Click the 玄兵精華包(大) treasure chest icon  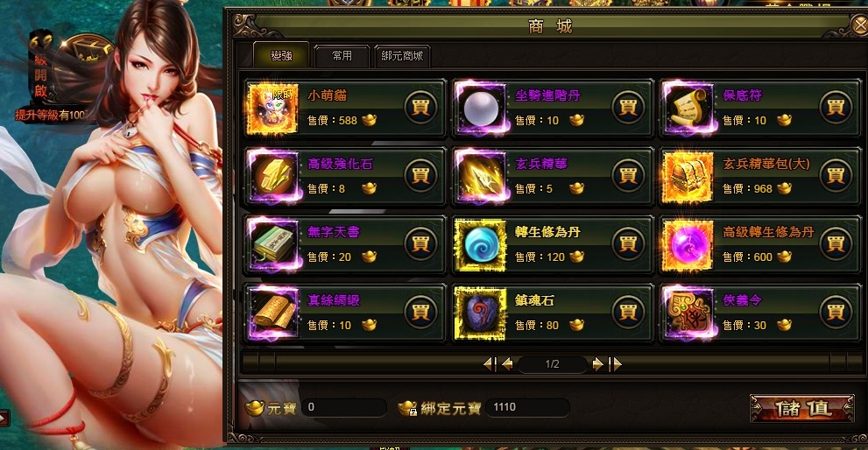[688, 177]
